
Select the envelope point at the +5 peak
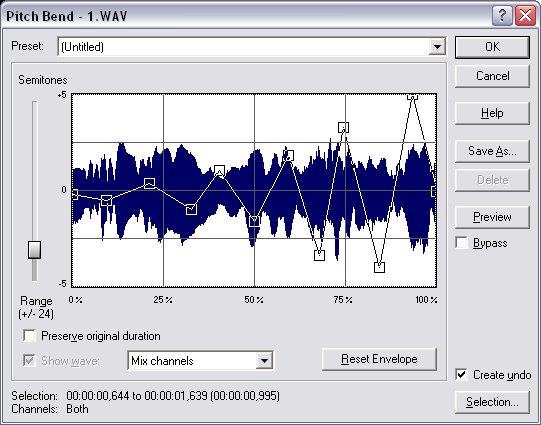(x=412, y=96)
